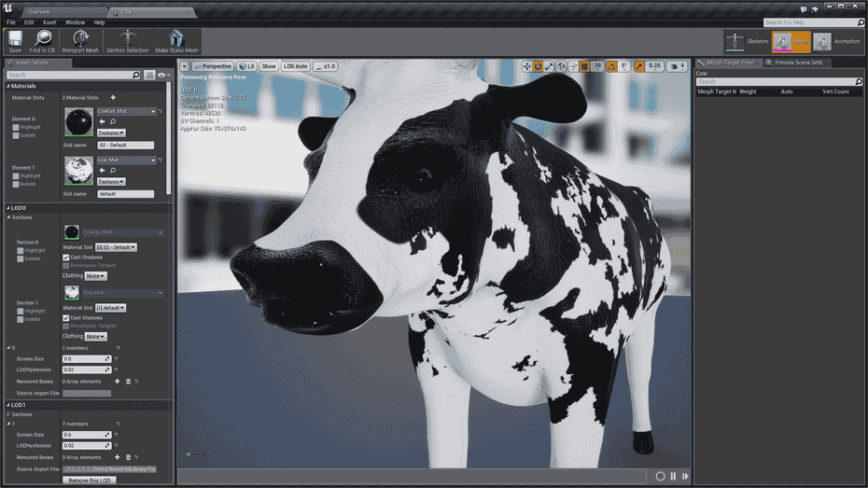Open view options eye dropdown
The height and width of the screenshot is (488, 868).
tap(163, 75)
